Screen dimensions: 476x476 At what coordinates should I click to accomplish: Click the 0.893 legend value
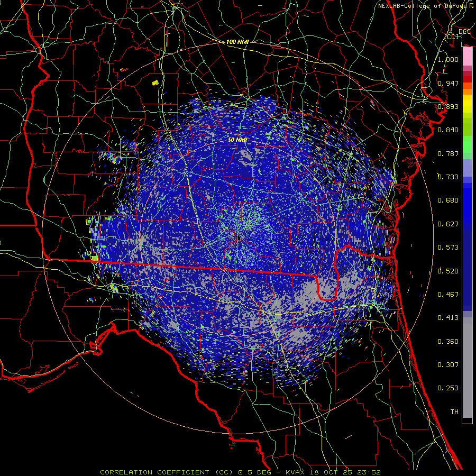[448, 106]
